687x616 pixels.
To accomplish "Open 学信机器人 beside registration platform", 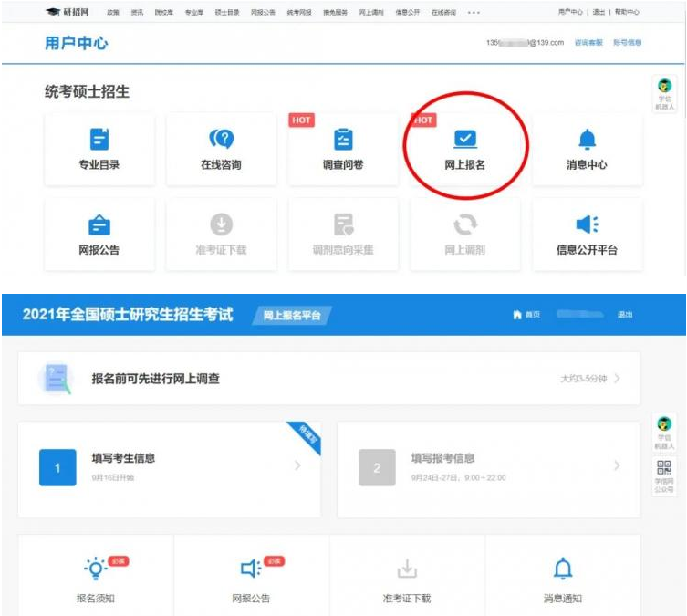I will tap(664, 433).
